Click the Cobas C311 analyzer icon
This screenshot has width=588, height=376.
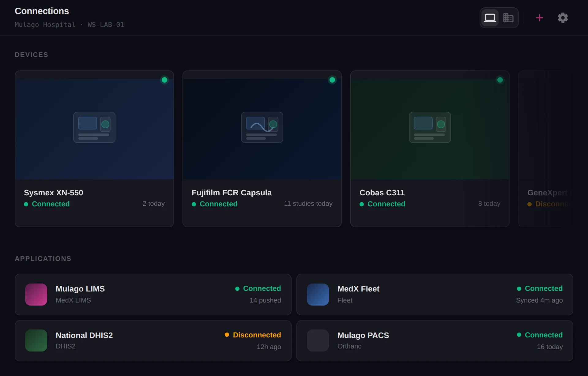[430, 127]
